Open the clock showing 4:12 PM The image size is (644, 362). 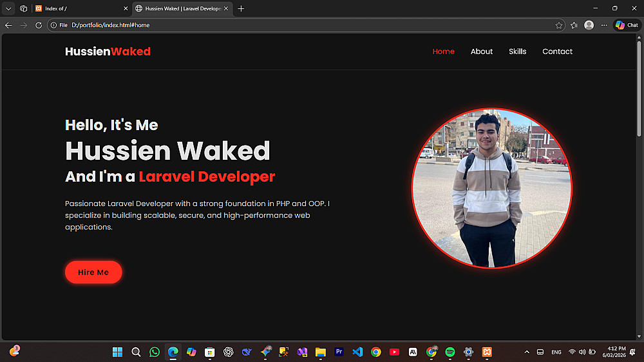pos(614,352)
